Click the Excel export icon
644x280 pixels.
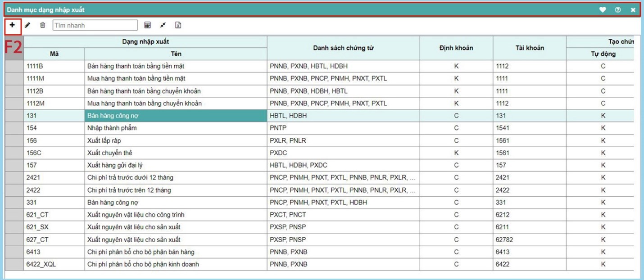point(178,25)
